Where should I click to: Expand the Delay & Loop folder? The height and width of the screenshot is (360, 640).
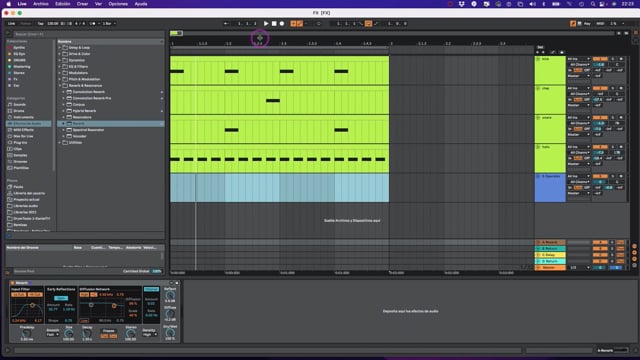click(x=60, y=47)
